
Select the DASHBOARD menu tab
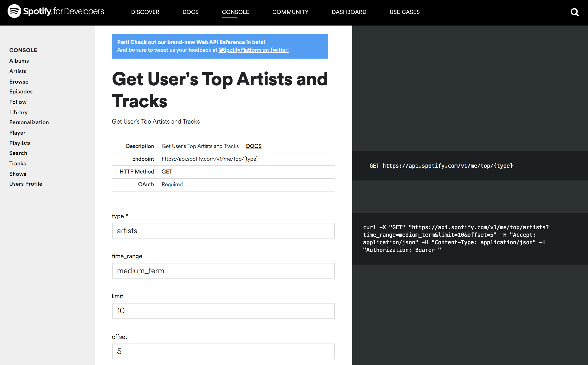tap(349, 12)
